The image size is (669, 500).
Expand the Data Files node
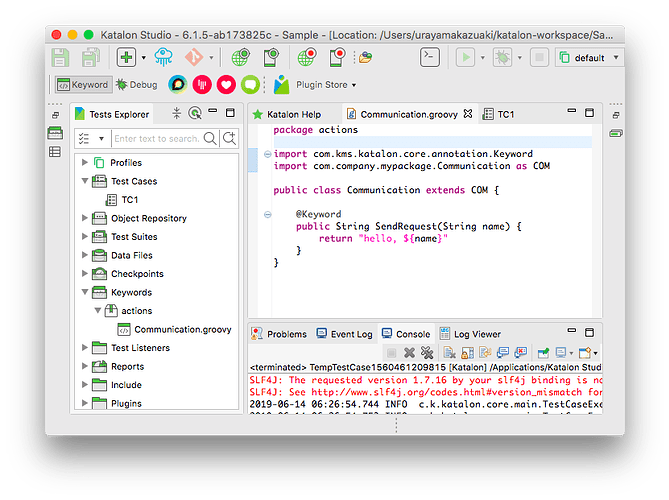pyautogui.click(x=84, y=255)
